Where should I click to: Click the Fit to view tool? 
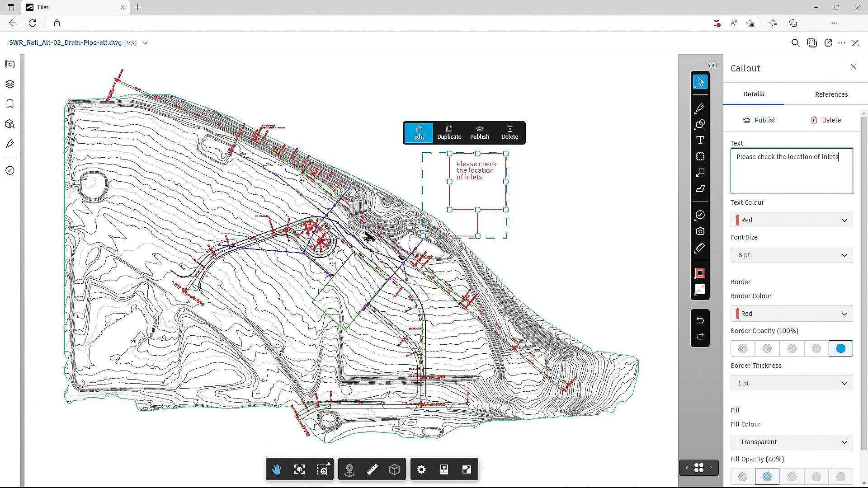pyautogui.click(x=299, y=469)
